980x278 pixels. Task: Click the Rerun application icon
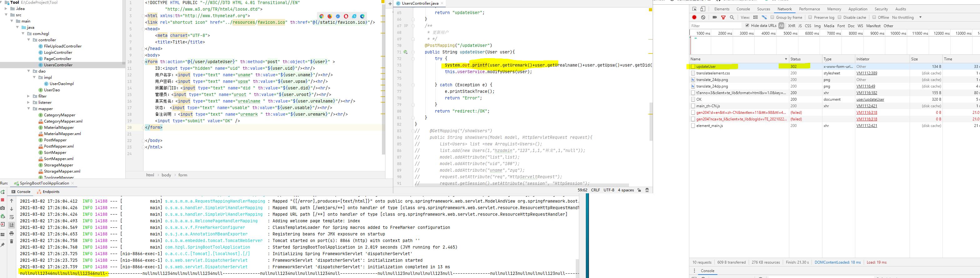pos(3,192)
